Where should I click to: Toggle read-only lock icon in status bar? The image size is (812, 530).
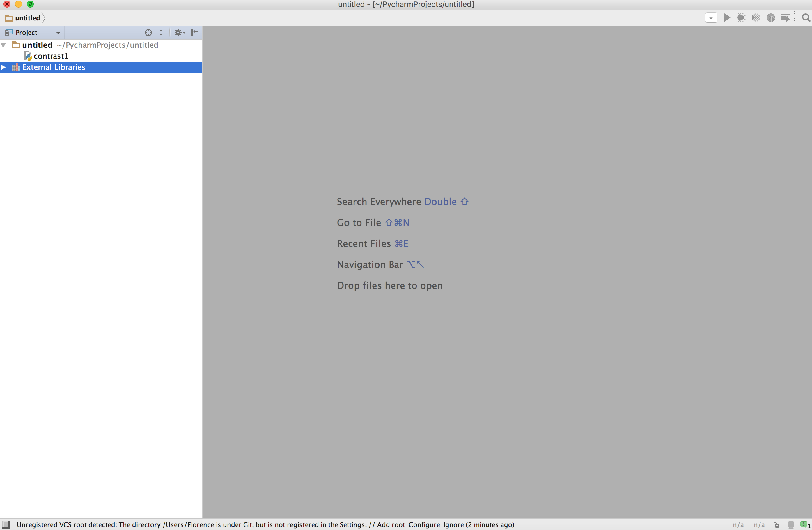[x=776, y=525]
